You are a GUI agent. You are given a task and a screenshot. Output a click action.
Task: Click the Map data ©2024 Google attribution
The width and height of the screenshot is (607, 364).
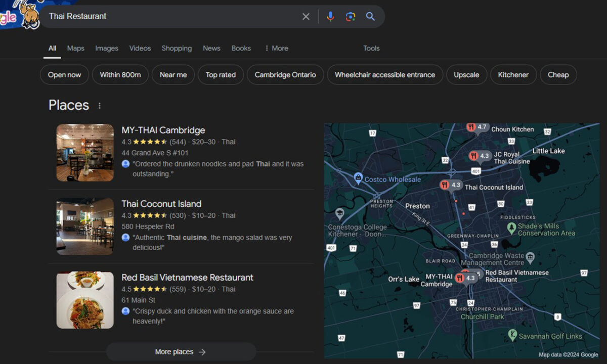pyautogui.click(x=569, y=355)
